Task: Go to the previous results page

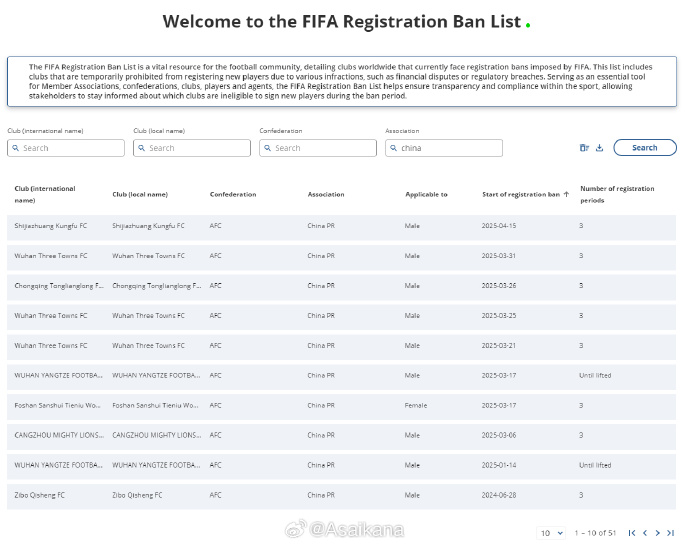Action: (x=644, y=533)
